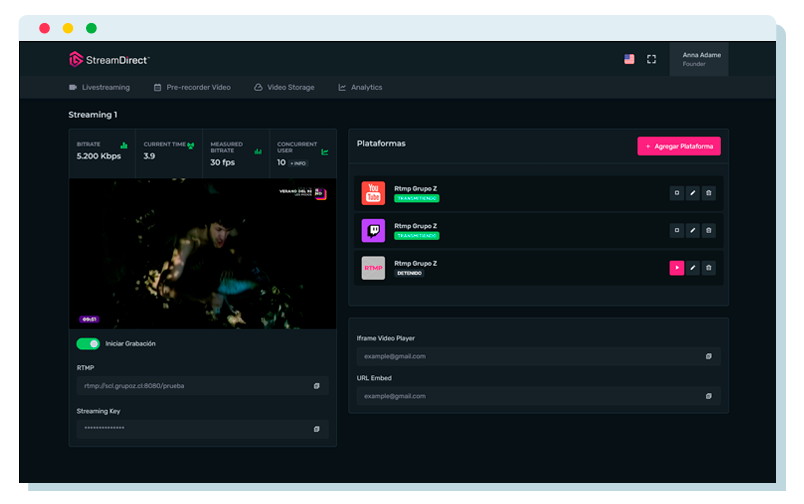This screenshot has height=504, width=804.
Task: Click the URL Embed input field
Action: tap(530, 396)
